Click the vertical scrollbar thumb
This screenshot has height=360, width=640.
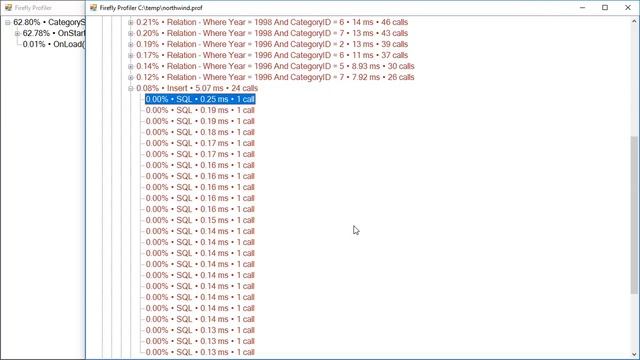point(634,215)
